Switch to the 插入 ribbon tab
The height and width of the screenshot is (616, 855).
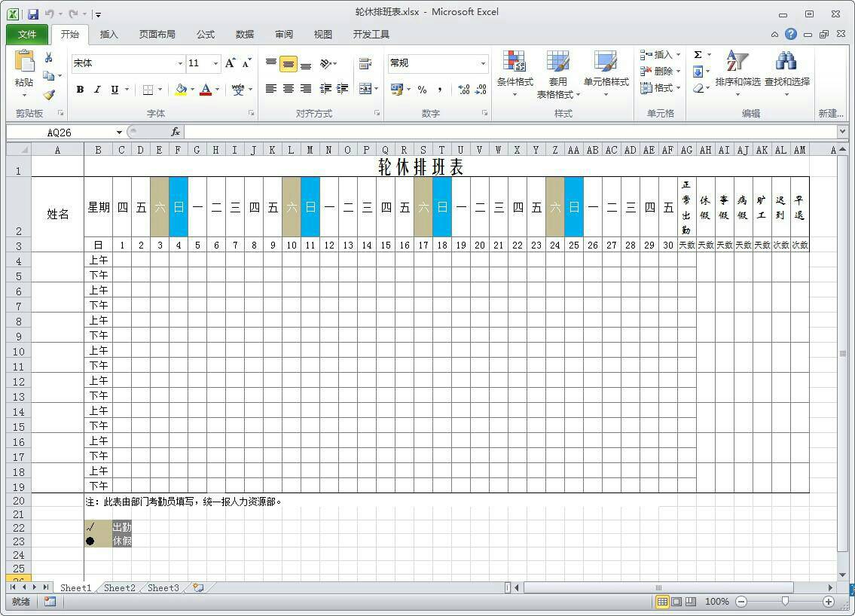109,34
